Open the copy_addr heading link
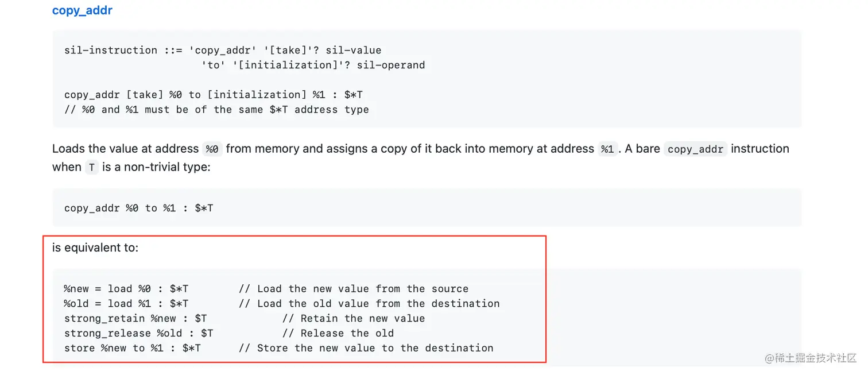This screenshot has height=375, width=868. [82, 10]
